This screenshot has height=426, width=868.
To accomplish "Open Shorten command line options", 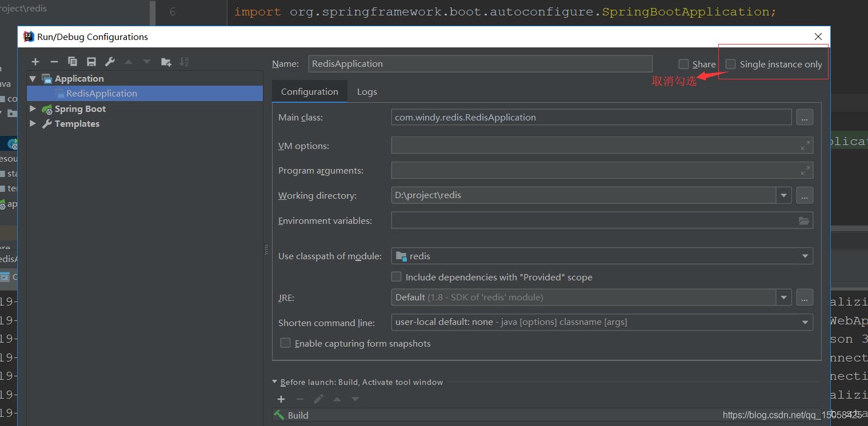I will (x=804, y=322).
